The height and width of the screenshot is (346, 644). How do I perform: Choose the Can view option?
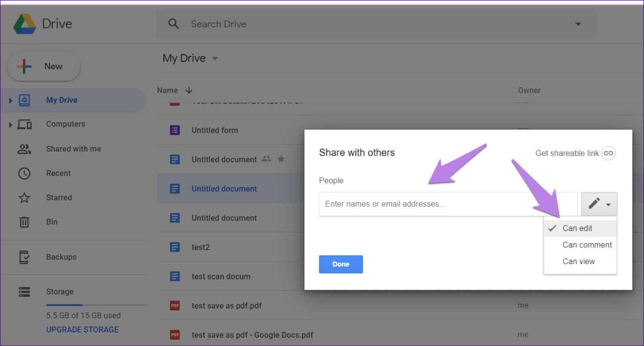click(x=580, y=261)
